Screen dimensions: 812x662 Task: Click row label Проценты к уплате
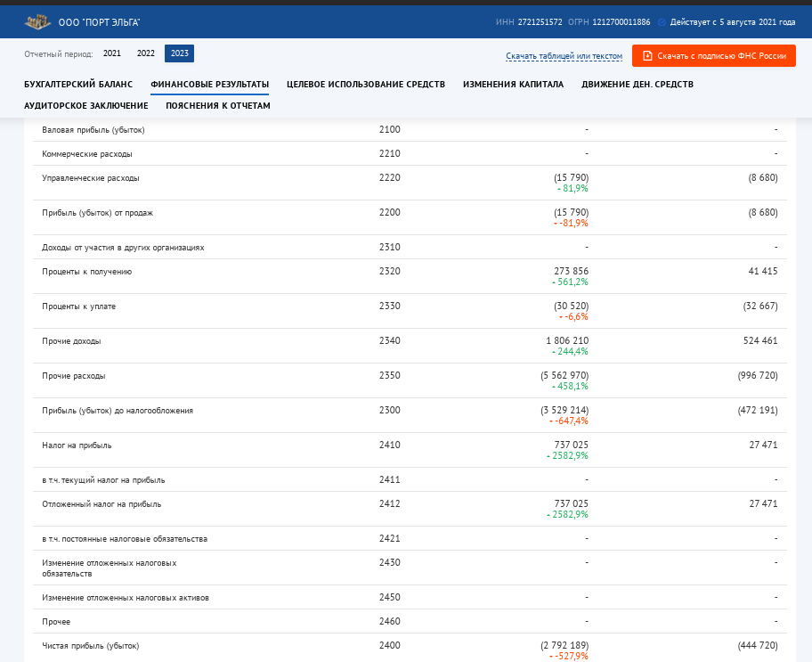(78, 306)
